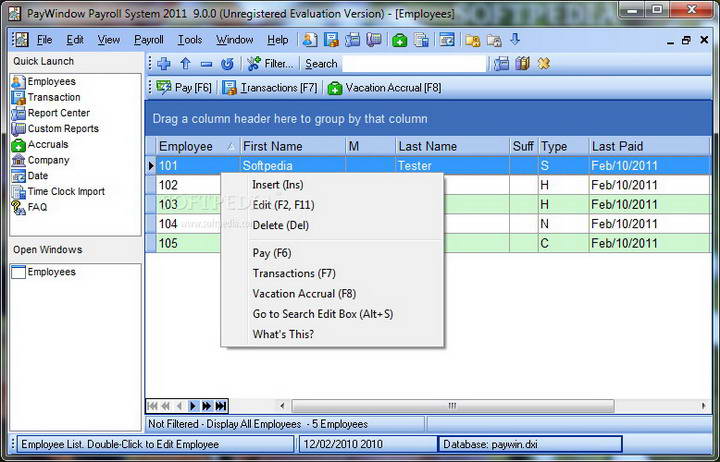Open the Edit menu

click(x=75, y=40)
